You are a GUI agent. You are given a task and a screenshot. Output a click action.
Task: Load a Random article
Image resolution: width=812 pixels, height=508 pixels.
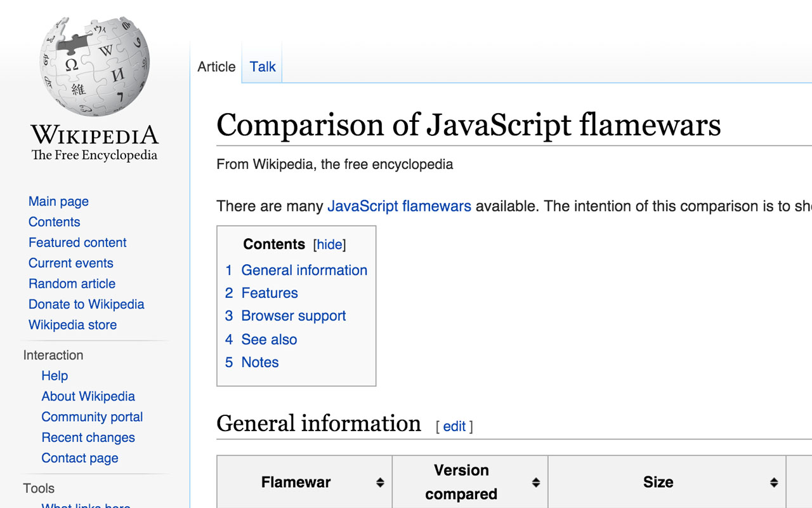point(72,283)
